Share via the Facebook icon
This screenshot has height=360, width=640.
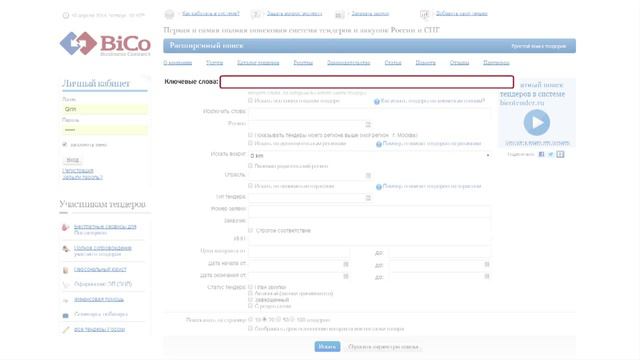point(541,154)
